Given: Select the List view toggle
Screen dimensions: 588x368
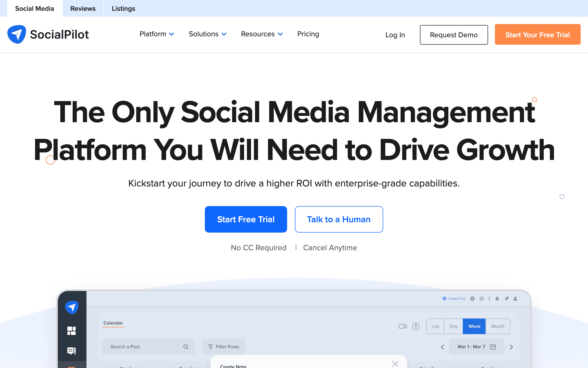Looking at the screenshot, I should click(435, 326).
